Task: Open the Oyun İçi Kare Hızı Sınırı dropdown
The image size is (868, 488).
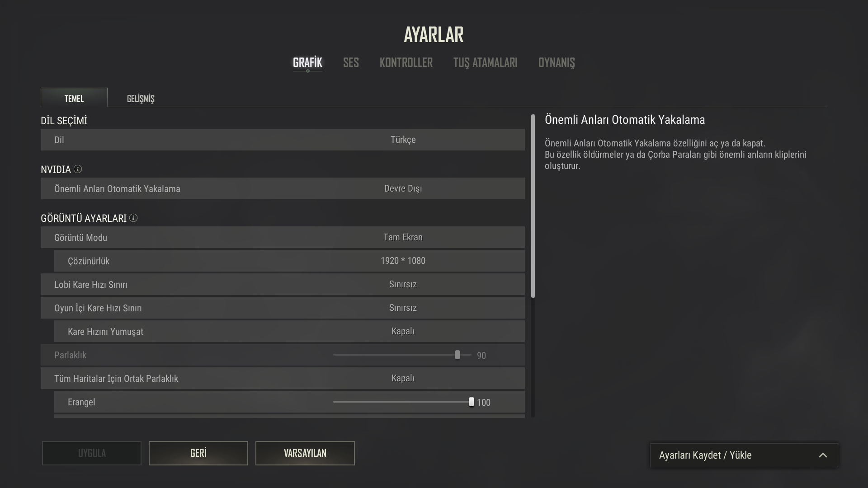Action: (x=402, y=308)
